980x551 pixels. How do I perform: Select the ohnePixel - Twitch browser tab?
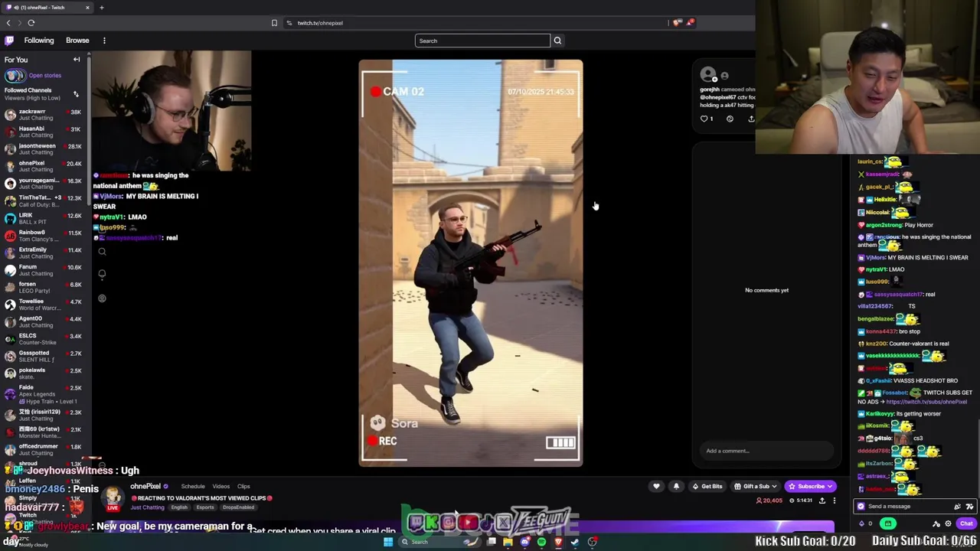tap(46, 8)
